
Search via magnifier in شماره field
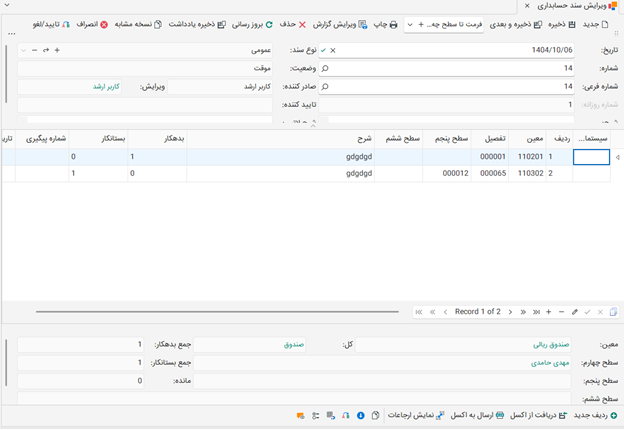point(325,68)
